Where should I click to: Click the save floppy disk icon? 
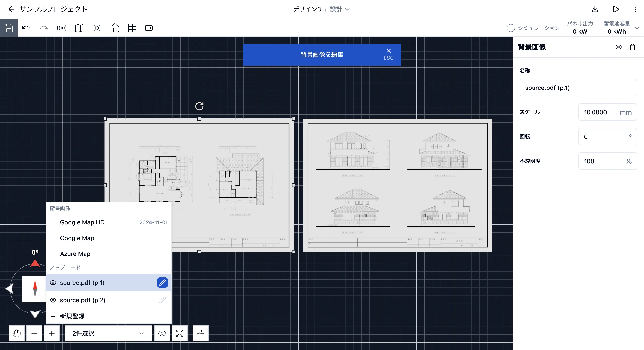tap(9, 28)
